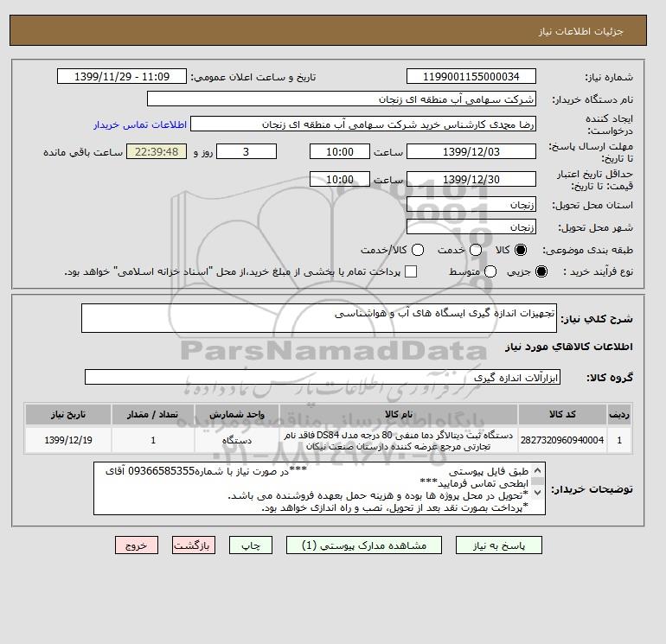This screenshot has width=666, height=644.
Task: Click the خروج exit button
Action: pos(137,545)
